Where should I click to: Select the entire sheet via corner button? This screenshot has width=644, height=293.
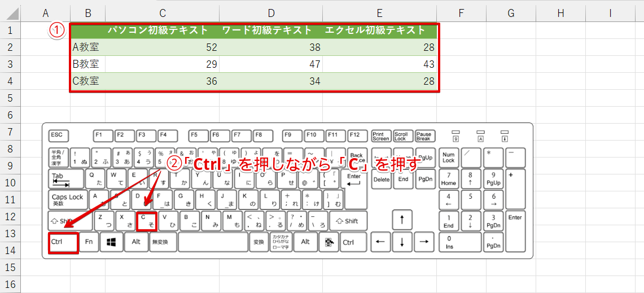10,12
